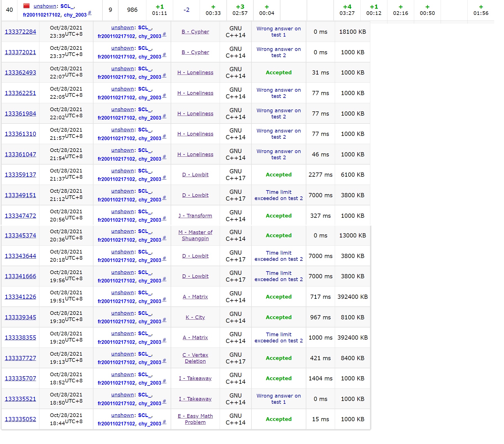The height and width of the screenshot is (444, 504).
Task: Click the unshown team link in the standings row
Action: [x=44, y=6]
